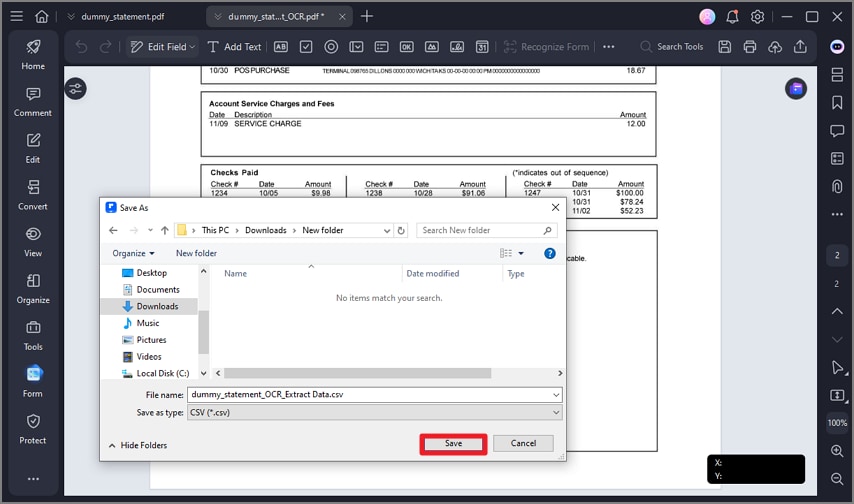
Task: Click the Redo arrow in toolbar
Action: point(105,47)
